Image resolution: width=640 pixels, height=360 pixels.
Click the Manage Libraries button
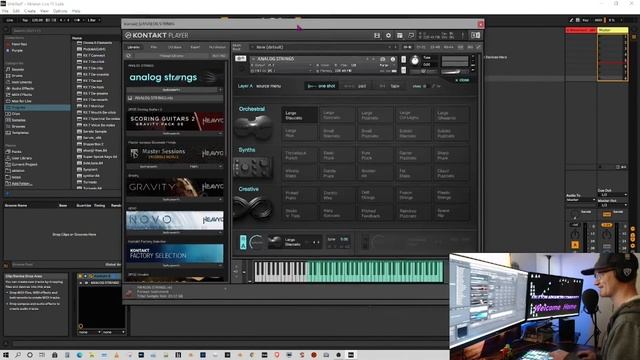(171, 56)
